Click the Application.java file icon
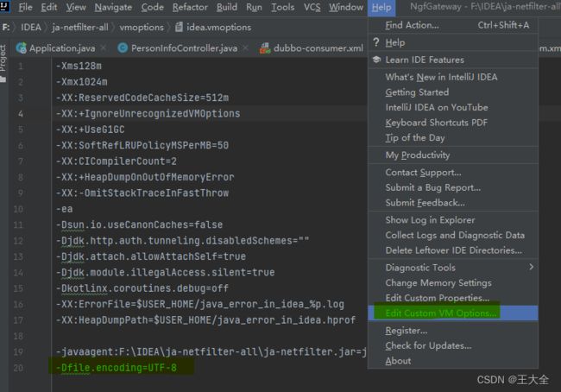 coord(21,48)
